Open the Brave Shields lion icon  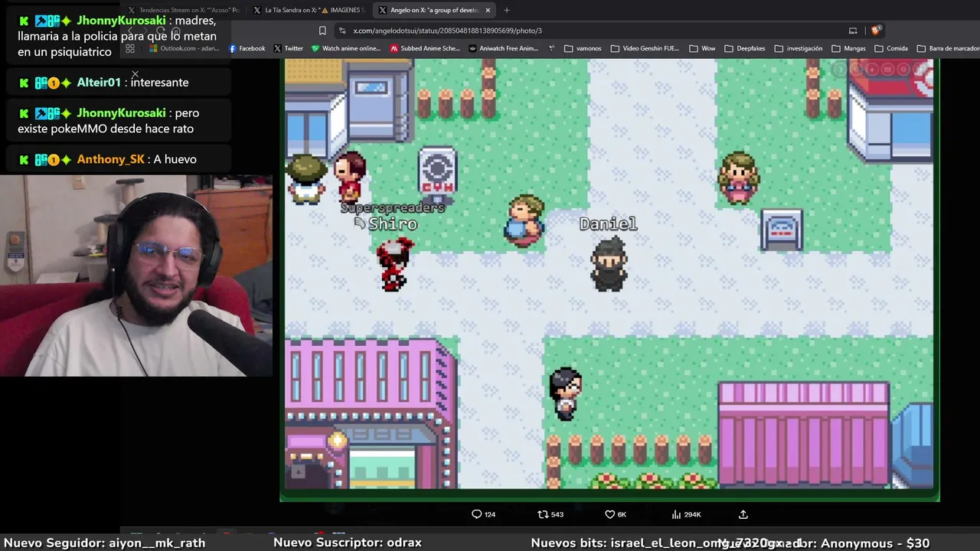coord(876,31)
